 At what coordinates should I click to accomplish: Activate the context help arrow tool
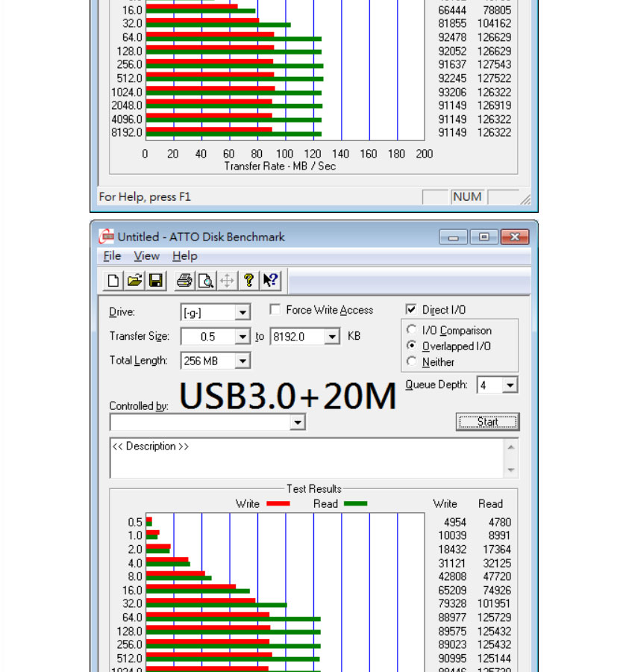tap(271, 281)
